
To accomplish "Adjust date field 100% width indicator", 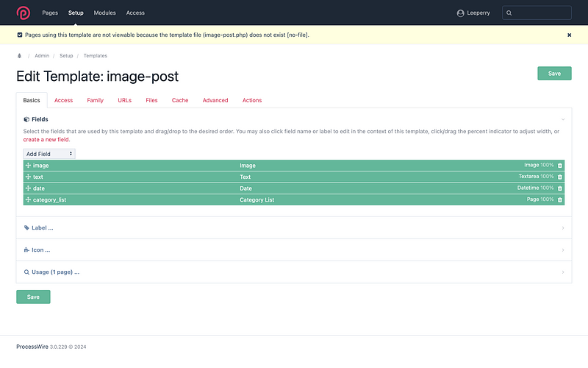I will coord(547,188).
